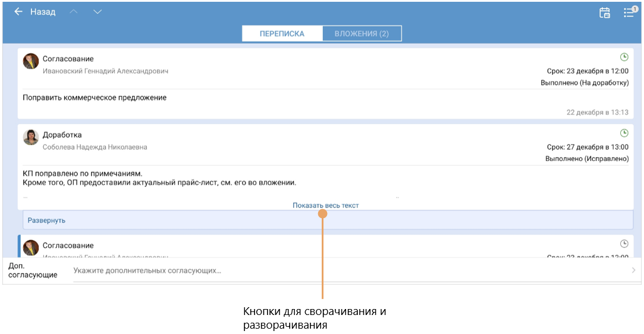Click avatar of Ивановский in first card

31,61
